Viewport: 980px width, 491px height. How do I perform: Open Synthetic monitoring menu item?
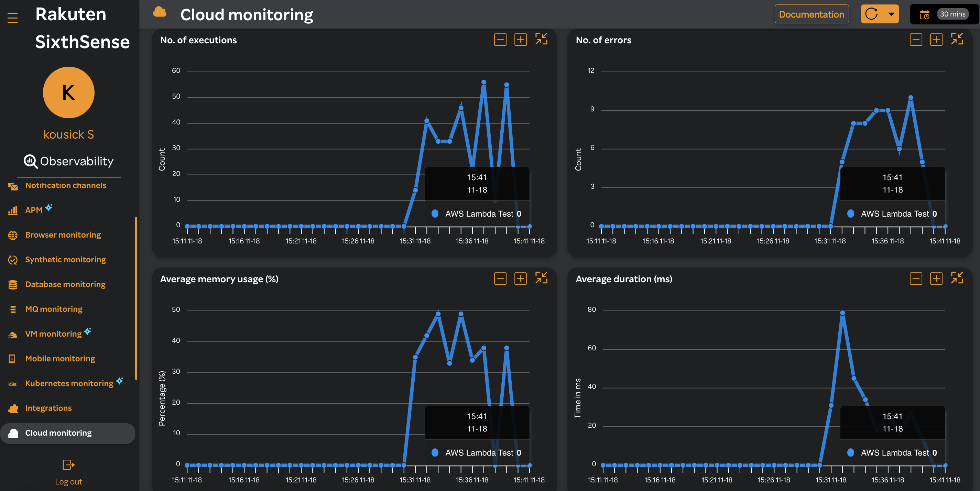pos(65,259)
